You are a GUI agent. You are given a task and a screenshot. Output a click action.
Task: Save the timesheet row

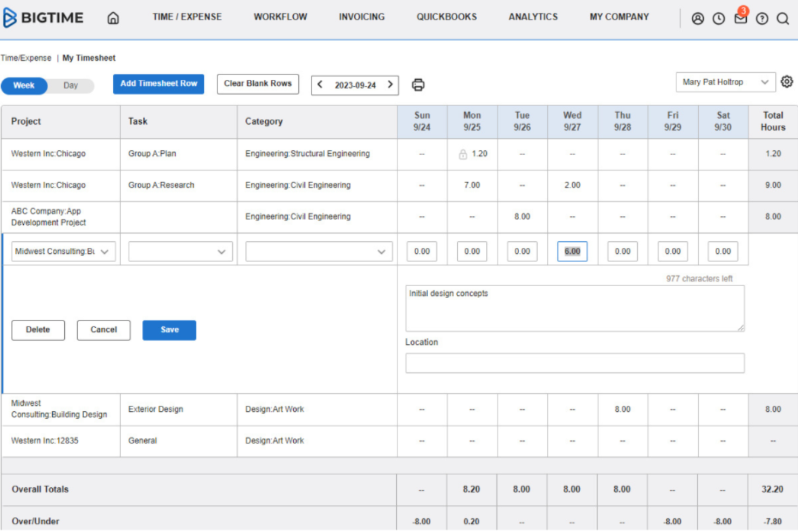(x=169, y=330)
